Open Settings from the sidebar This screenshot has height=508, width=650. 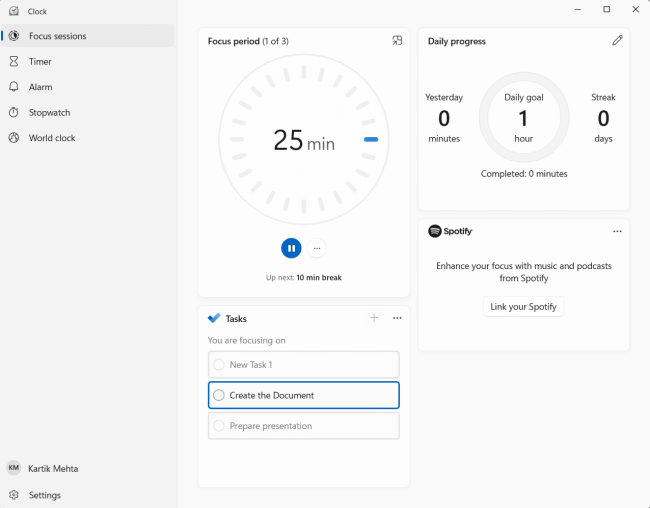(87, 495)
